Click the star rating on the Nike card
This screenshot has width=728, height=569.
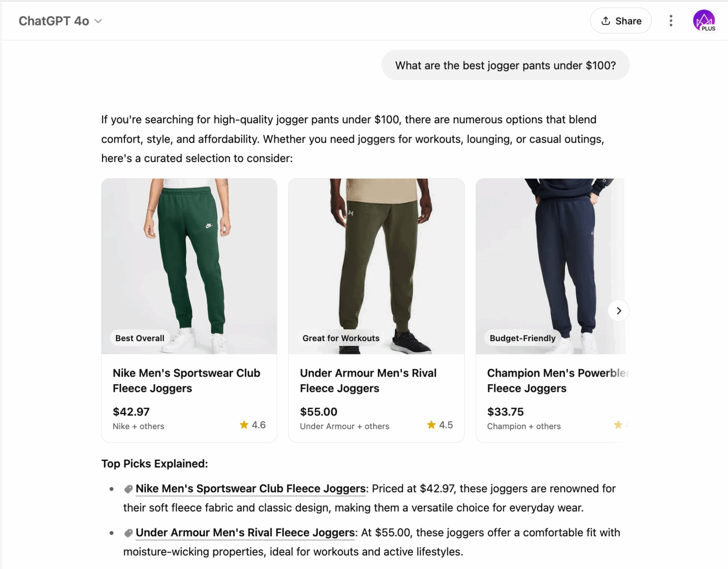click(253, 424)
